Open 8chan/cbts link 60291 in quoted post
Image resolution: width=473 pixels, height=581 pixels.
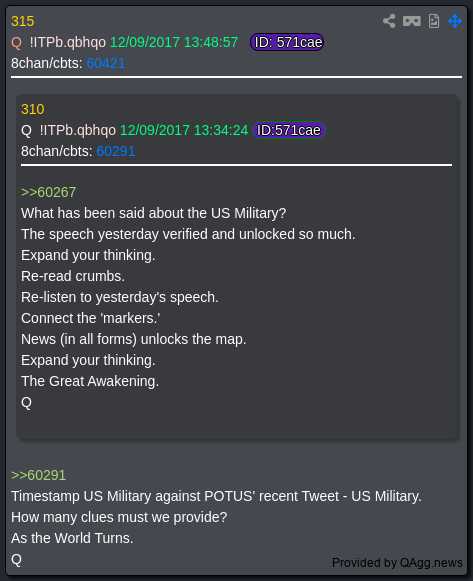coord(116,151)
